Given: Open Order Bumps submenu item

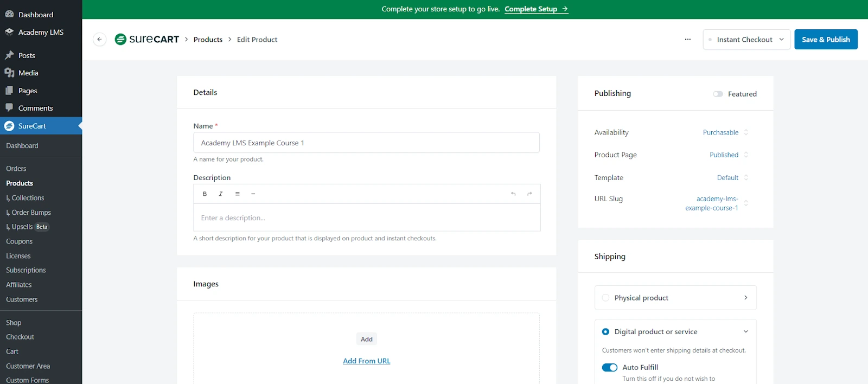Looking at the screenshot, I should [29, 213].
